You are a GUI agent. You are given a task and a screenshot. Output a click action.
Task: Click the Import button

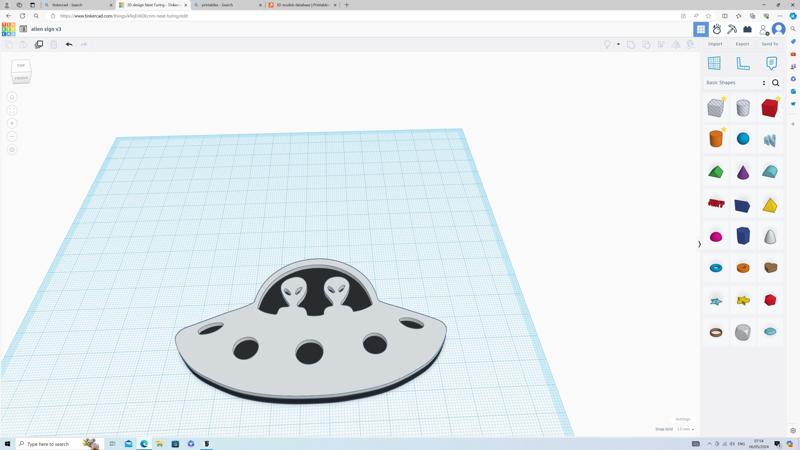point(715,44)
